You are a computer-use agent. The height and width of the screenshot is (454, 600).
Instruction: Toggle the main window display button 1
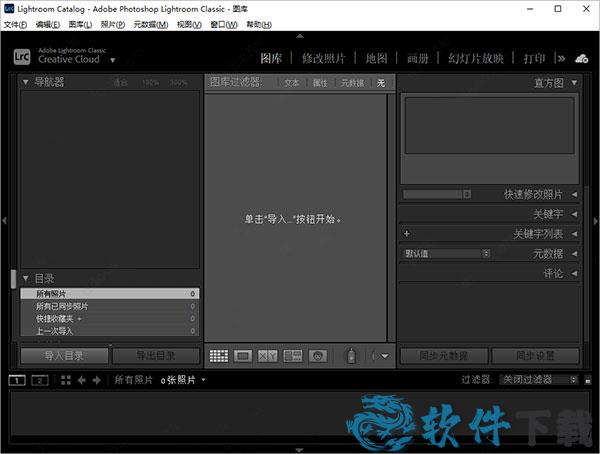[17, 380]
